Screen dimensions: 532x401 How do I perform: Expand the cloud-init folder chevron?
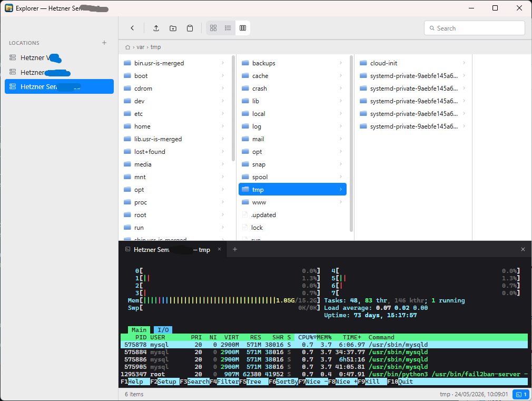click(x=464, y=63)
